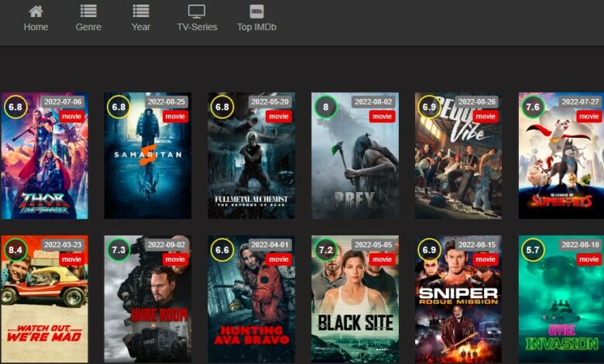604x364 pixels.
Task: Open Office Invasion movie poster
Action: pos(561,299)
